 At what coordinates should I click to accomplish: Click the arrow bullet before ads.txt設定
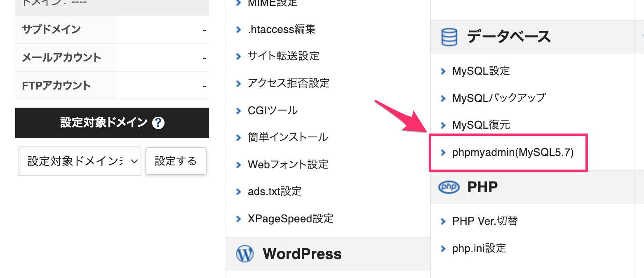coord(238,191)
